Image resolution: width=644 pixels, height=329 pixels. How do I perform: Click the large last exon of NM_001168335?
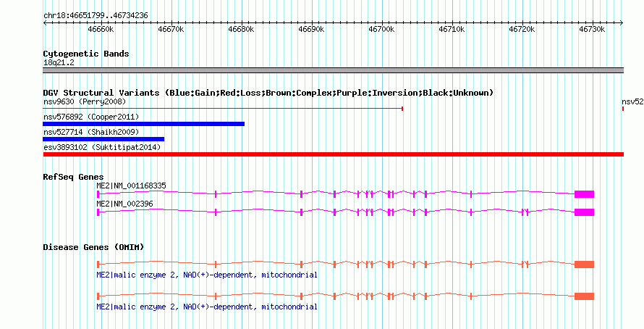click(584, 194)
